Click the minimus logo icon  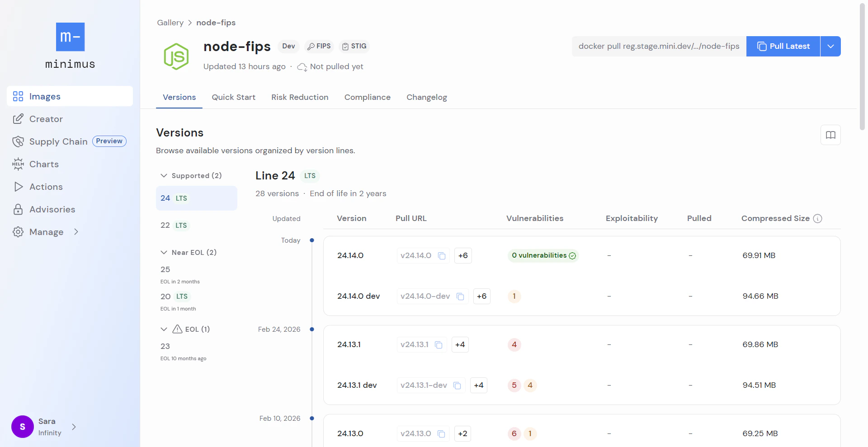tap(70, 37)
